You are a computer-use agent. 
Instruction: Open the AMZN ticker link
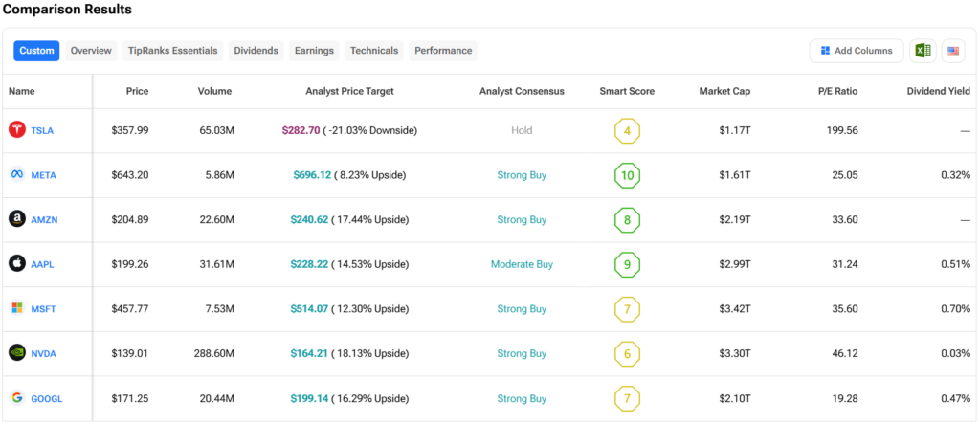click(x=44, y=220)
